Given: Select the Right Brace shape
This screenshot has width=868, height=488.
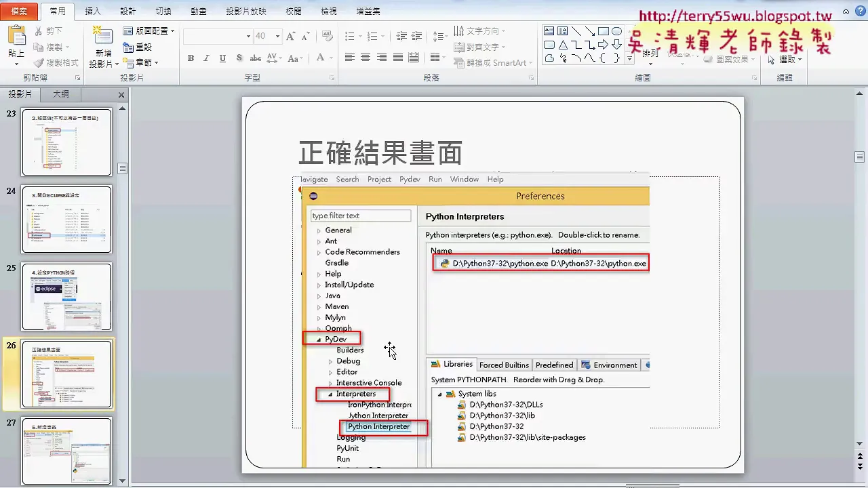Looking at the screenshot, I should click(616, 58).
